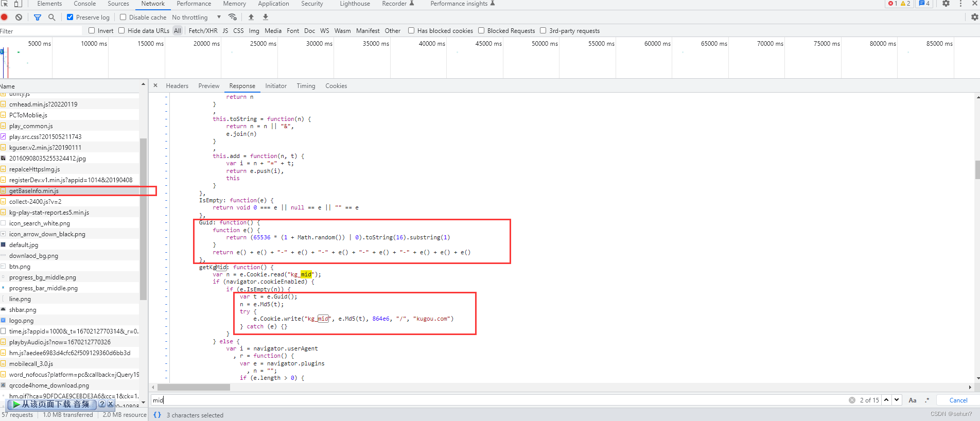Filter requests by Fetch/XHR
Image resolution: width=980 pixels, height=421 pixels.
(x=203, y=31)
